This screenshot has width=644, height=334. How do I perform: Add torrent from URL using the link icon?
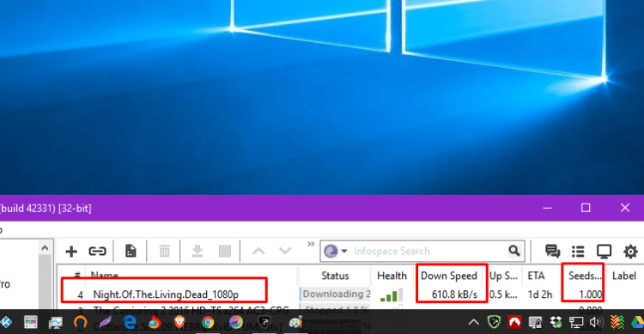pos(97,251)
